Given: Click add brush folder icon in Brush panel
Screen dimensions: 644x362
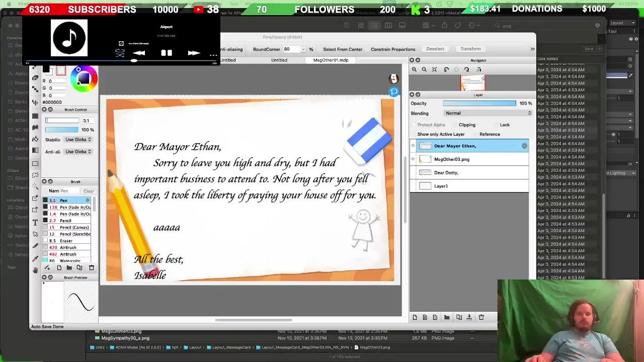Looking at the screenshot, I should click(x=69, y=267).
